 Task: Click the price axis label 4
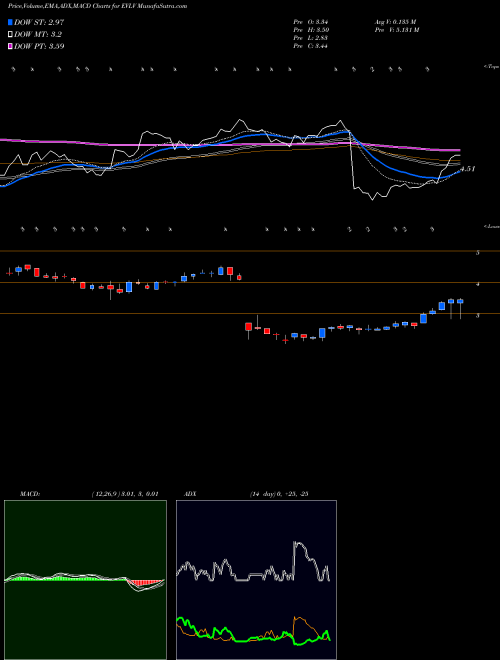point(478,285)
